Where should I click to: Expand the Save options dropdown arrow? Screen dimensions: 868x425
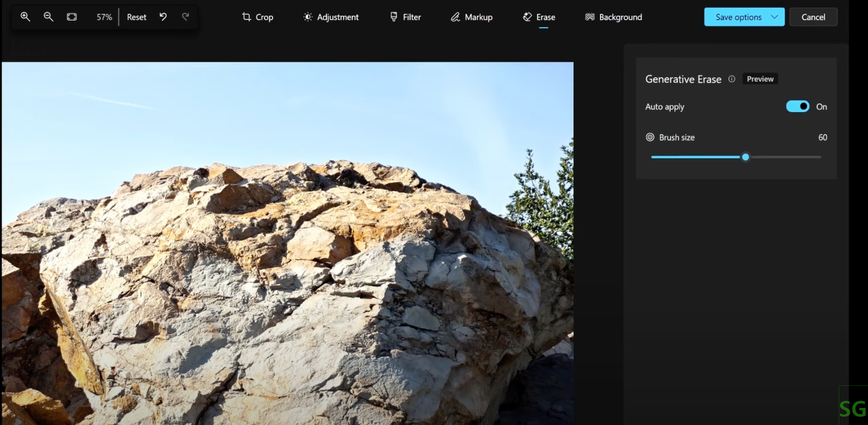click(774, 17)
